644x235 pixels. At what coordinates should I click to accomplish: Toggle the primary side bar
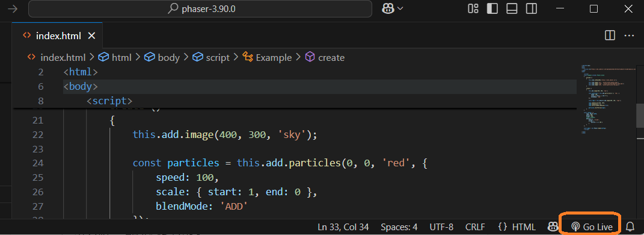[492, 8]
